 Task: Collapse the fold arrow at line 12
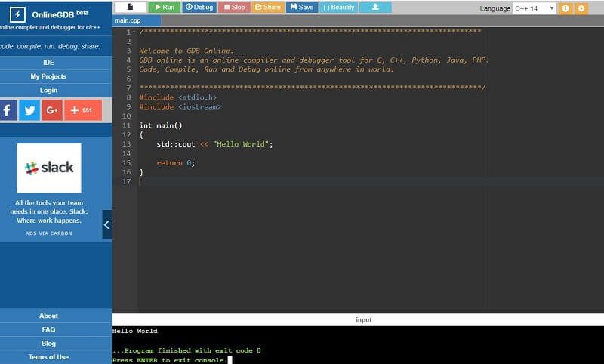click(x=134, y=135)
